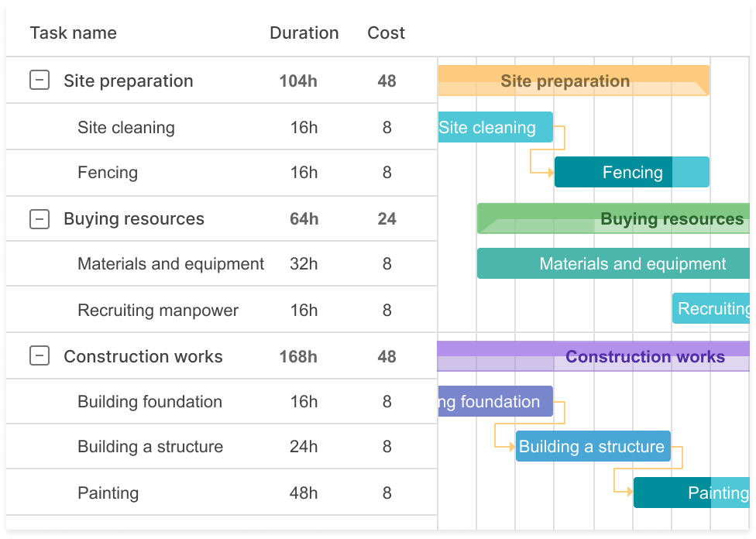756x539 pixels.
Task: Select the Recruiting manpower row in grid
Action: coord(222,310)
